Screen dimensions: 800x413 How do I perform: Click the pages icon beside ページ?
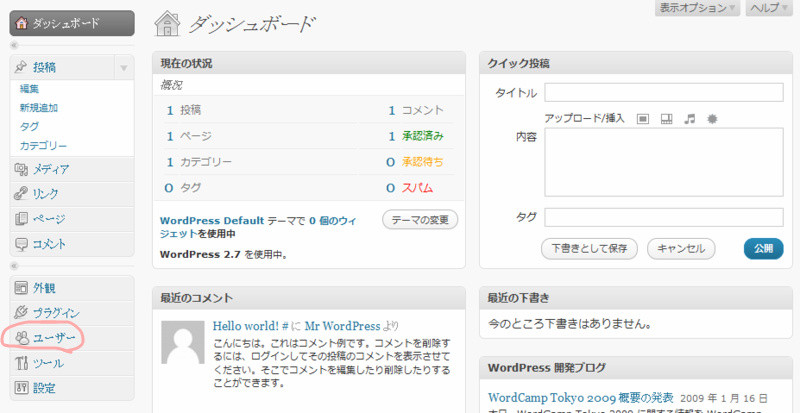(21, 219)
